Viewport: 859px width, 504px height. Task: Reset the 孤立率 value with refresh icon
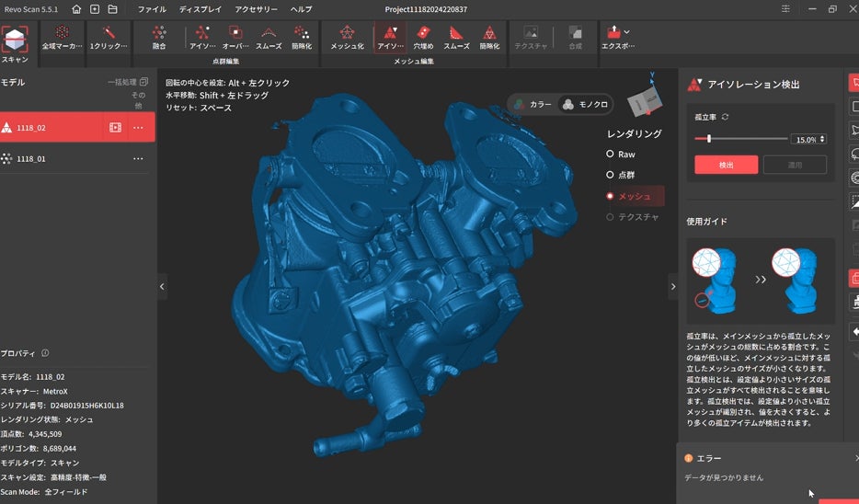coord(726,117)
